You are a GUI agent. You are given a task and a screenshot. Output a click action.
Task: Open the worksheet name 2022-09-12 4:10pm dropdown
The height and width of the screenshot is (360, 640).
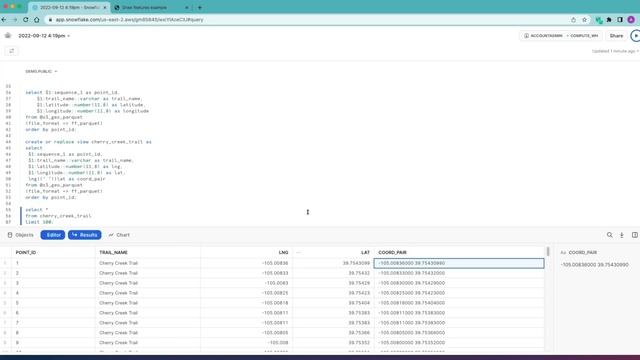44,36
